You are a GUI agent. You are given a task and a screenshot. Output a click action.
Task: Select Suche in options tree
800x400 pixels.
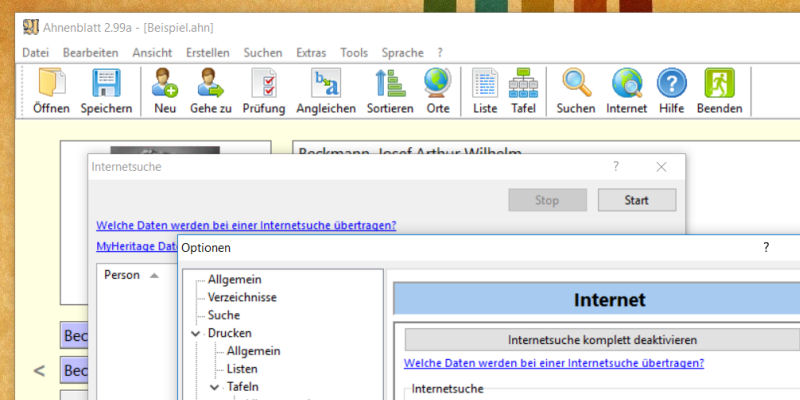(224, 315)
